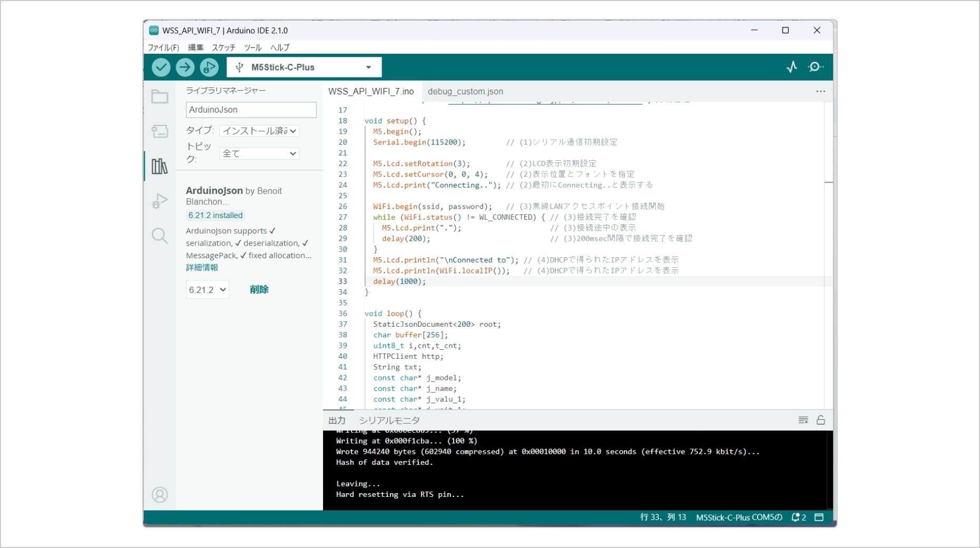This screenshot has height=548, width=980.
Task: Click the Arduino IDE title bar logo
Action: (x=153, y=31)
